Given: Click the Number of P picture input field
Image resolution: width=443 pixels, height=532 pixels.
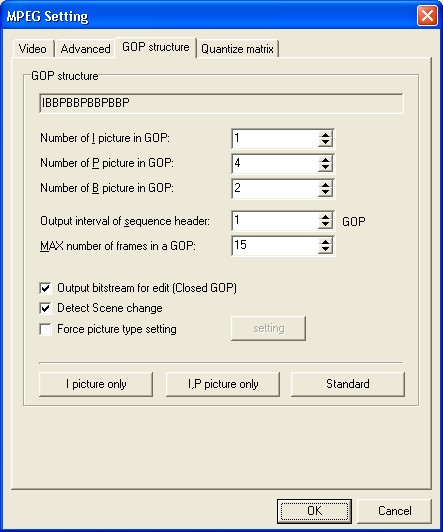Looking at the screenshot, I should [x=275, y=164].
